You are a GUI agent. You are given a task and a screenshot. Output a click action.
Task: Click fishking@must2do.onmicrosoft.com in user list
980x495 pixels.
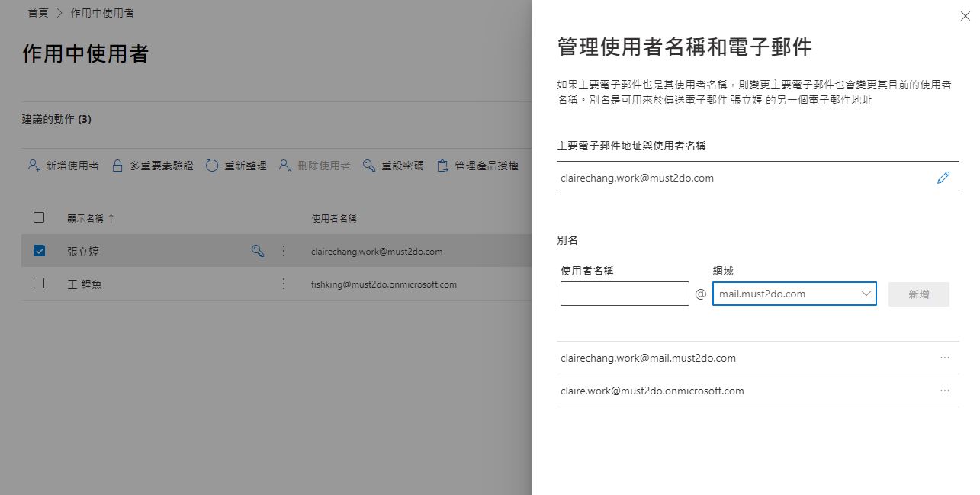coord(384,284)
